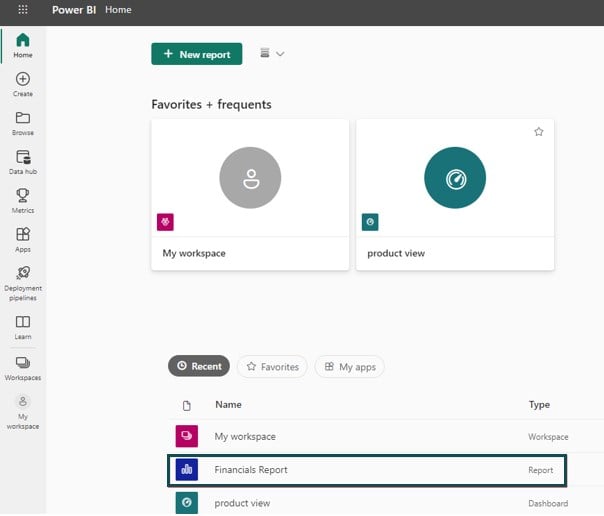
Task: Open Workspaces in the sidebar
Action: 23,369
